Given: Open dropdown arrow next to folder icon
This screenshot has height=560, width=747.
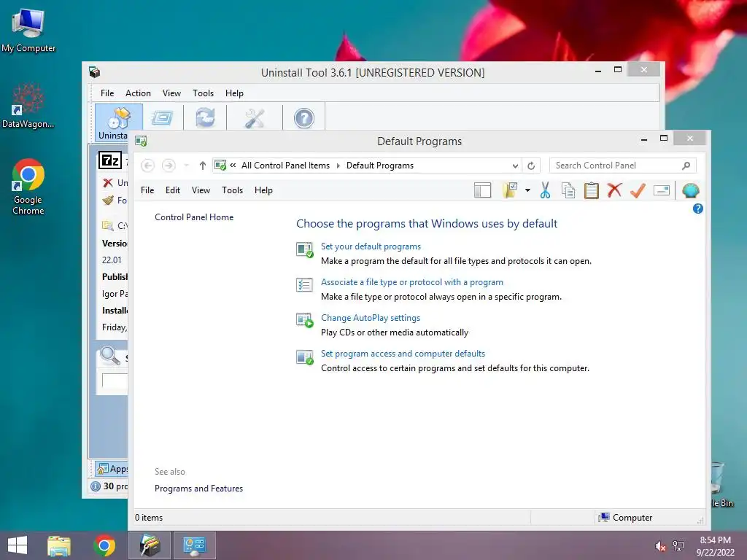Looking at the screenshot, I should click(x=528, y=190).
